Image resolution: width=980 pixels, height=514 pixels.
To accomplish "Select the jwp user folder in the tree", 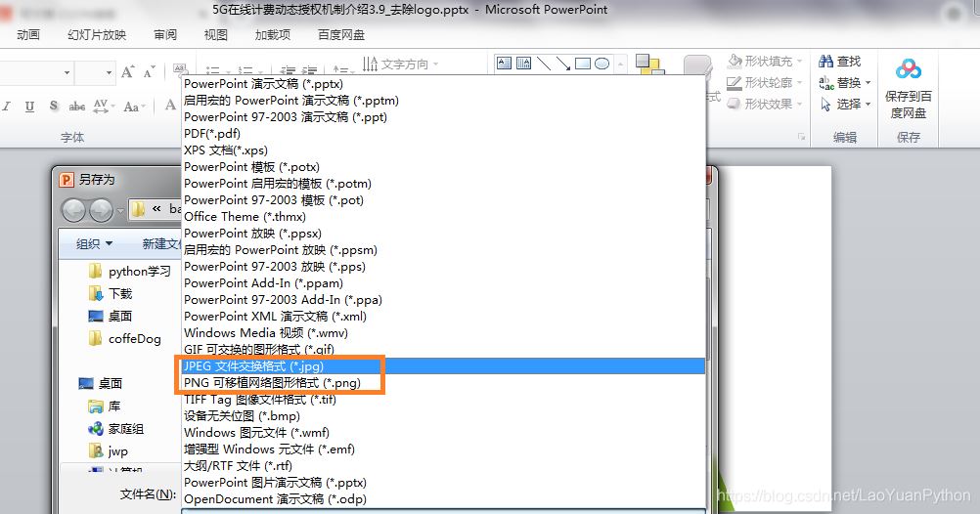I will click(109, 450).
